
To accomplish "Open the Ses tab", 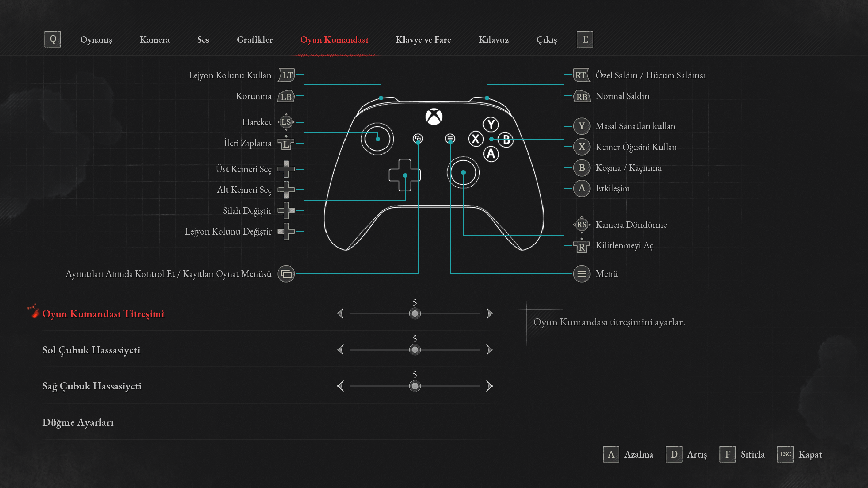I will coord(203,40).
